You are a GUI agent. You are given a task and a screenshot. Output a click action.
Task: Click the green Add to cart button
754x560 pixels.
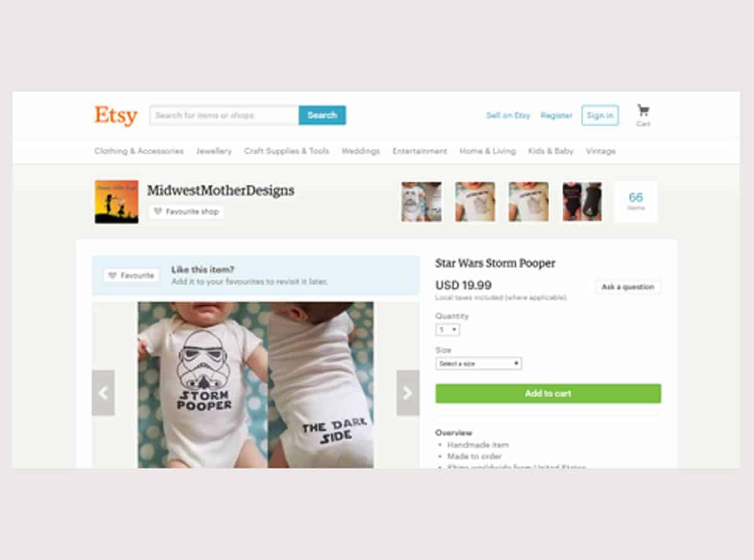pos(548,393)
